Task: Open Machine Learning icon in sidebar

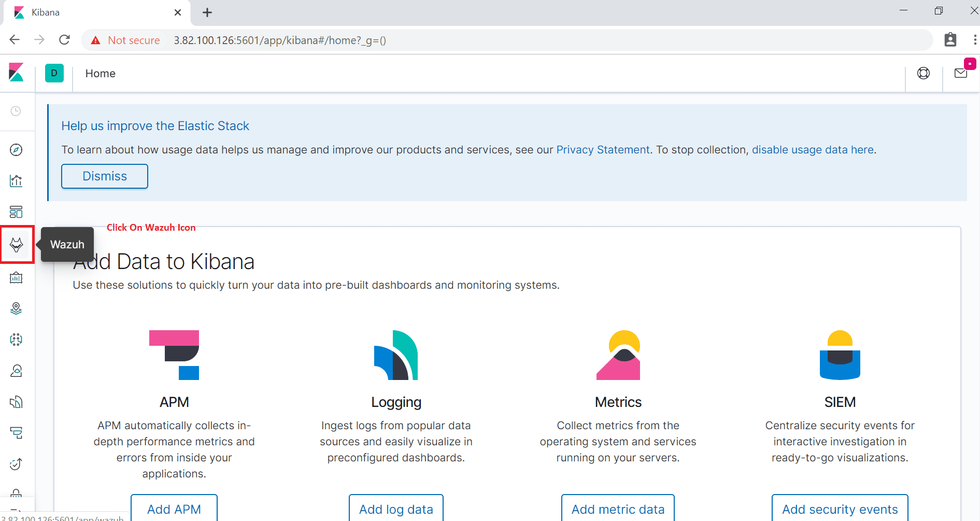Action: [16, 340]
